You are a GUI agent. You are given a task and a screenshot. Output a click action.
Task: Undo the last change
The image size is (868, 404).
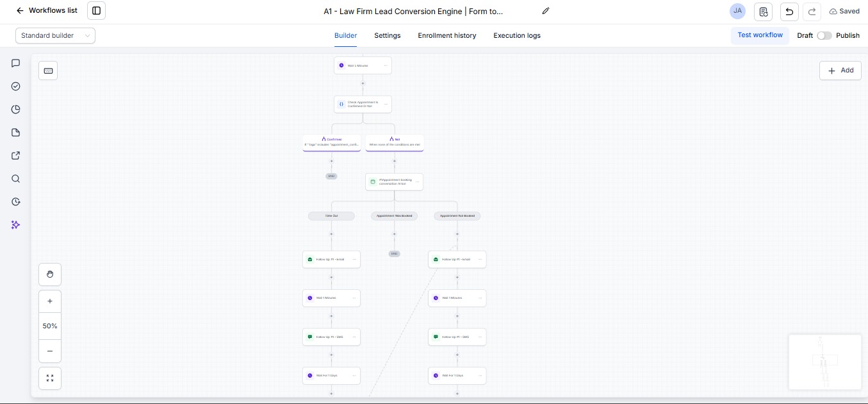(x=789, y=12)
